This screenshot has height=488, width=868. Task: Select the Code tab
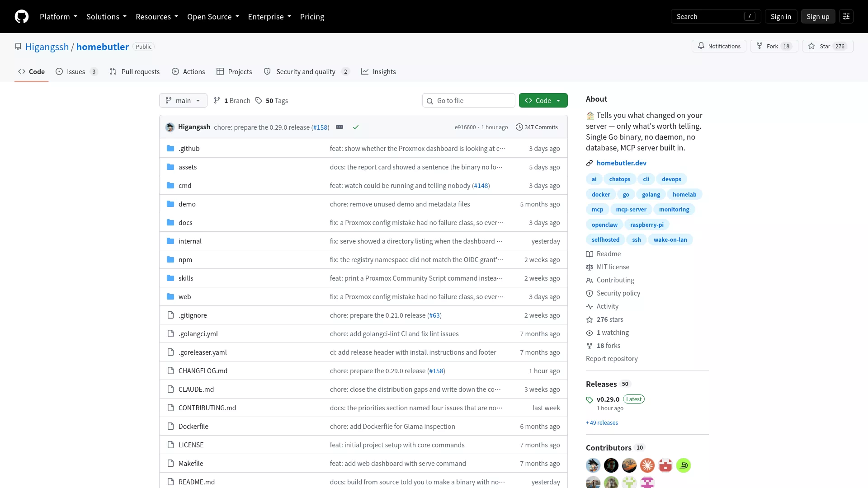coord(31,72)
